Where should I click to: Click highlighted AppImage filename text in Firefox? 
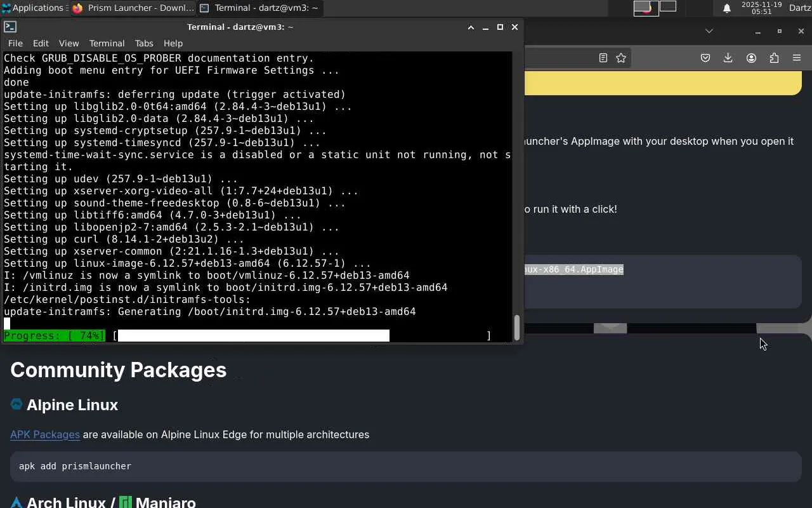pos(574,269)
